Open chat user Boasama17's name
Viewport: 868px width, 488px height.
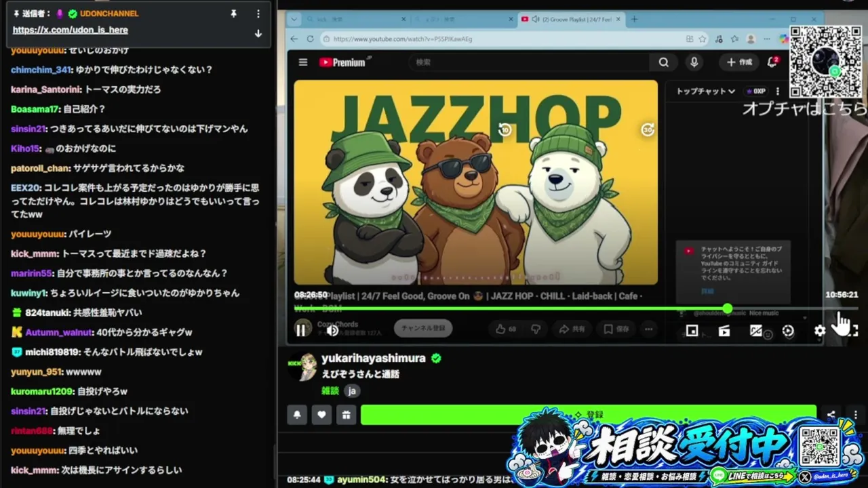click(35, 109)
